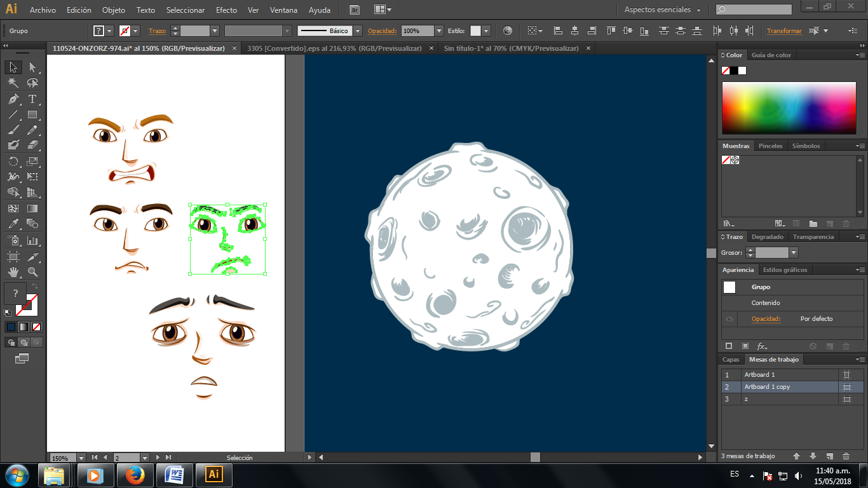The height and width of the screenshot is (488, 868).
Task: Open the Efecto menu
Action: [226, 10]
